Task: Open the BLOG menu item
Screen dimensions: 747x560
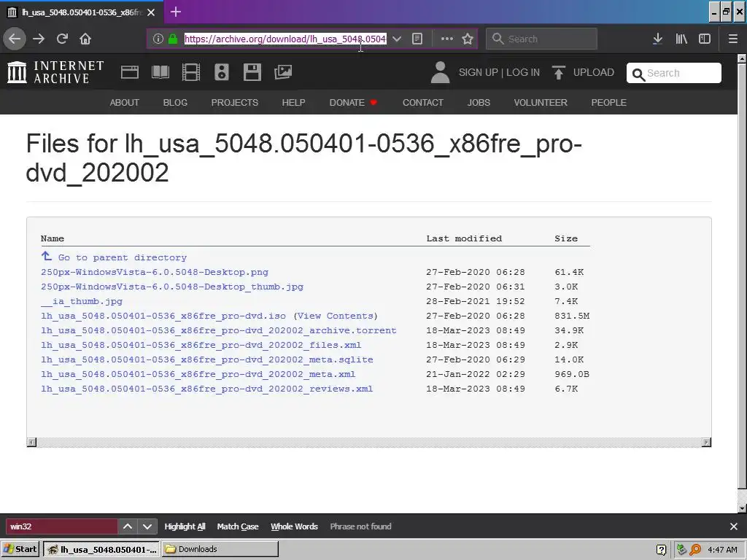Action: tap(175, 102)
